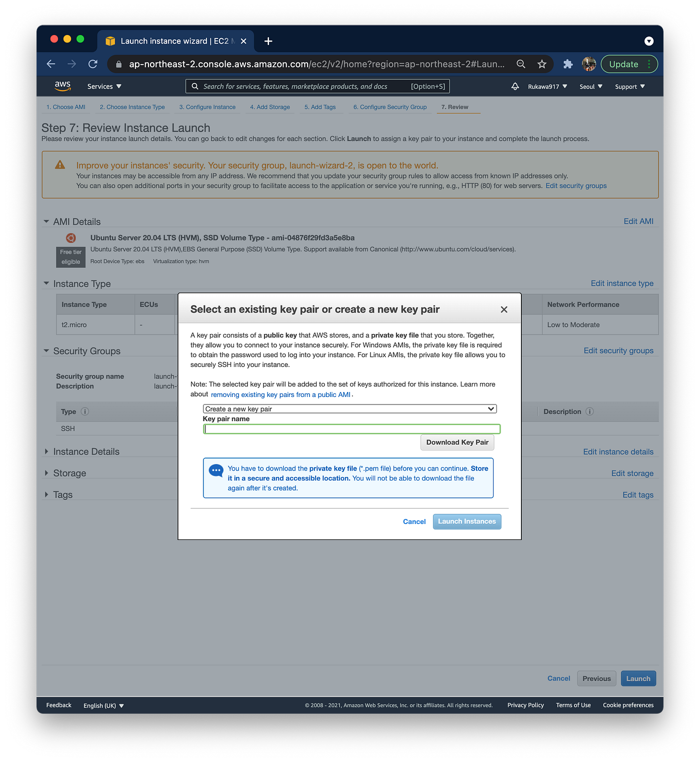Click the info icon next to Type

click(x=85, y=411)
